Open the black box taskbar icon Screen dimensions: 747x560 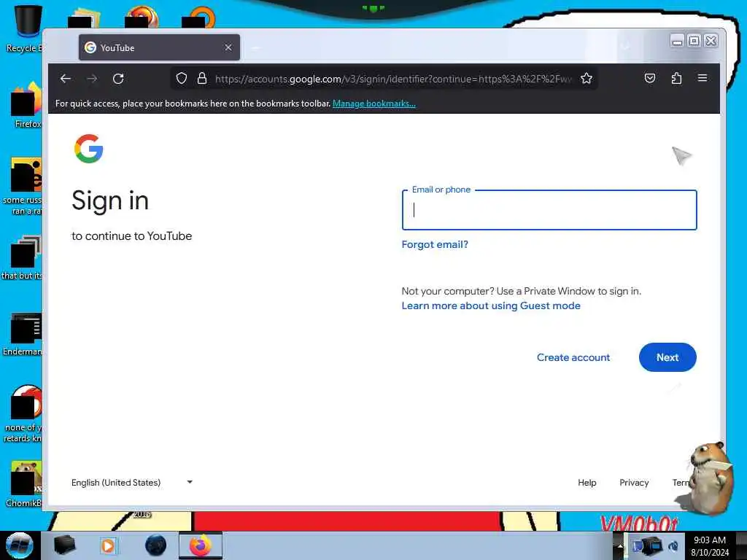65,545
